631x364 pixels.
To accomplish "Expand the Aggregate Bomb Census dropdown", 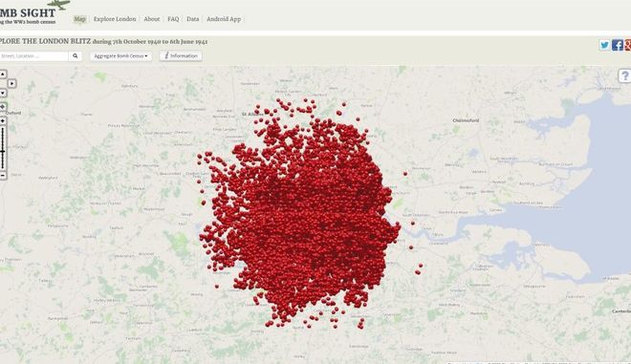I will (120, 56).
